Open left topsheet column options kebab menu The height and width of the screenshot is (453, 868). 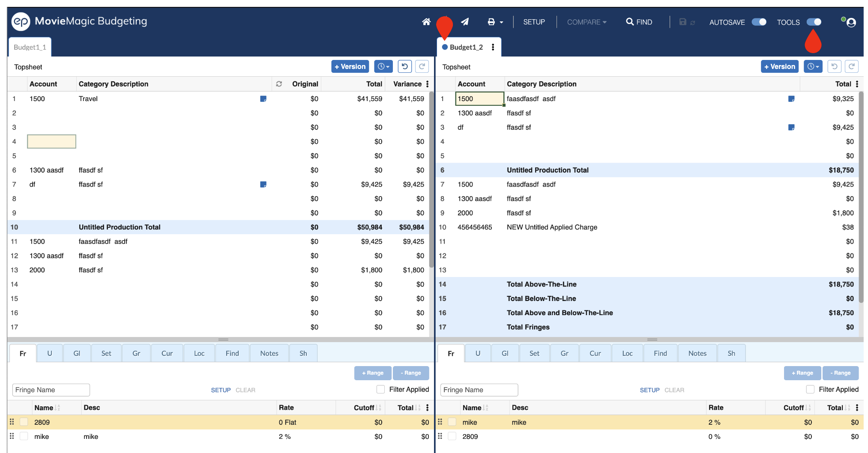[x=428, y=84]
